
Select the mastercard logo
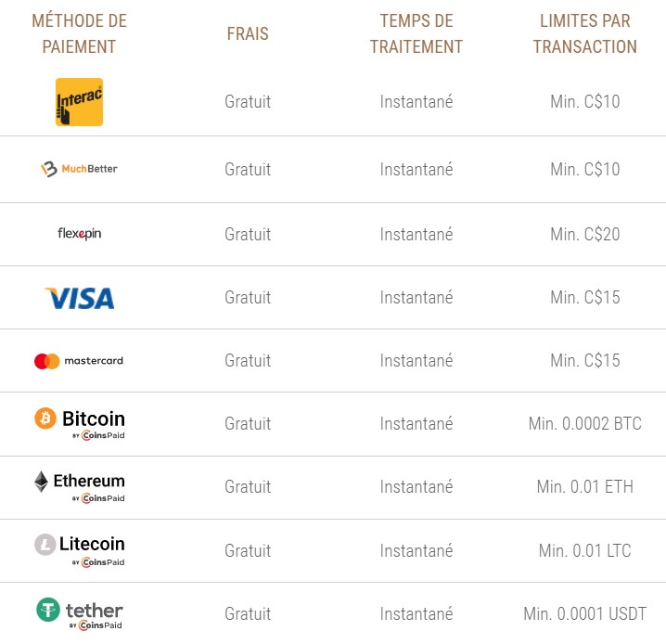[79, 361]
